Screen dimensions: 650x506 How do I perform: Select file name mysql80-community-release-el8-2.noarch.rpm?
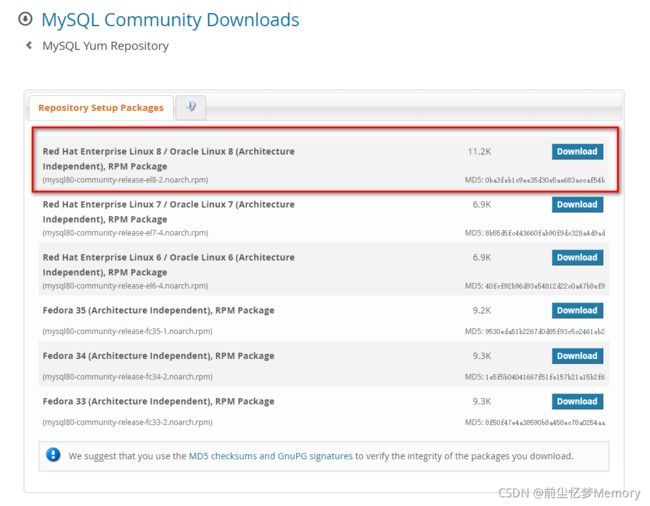[x=125, y=180]
